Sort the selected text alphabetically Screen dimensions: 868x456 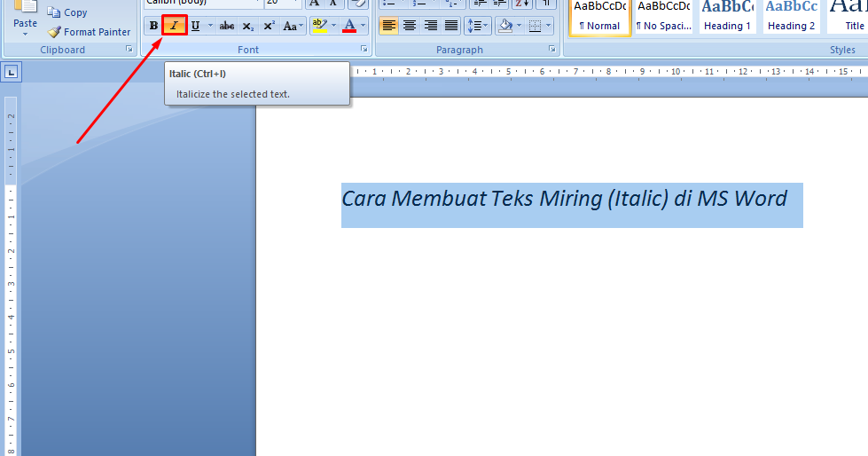click(522, 4)
